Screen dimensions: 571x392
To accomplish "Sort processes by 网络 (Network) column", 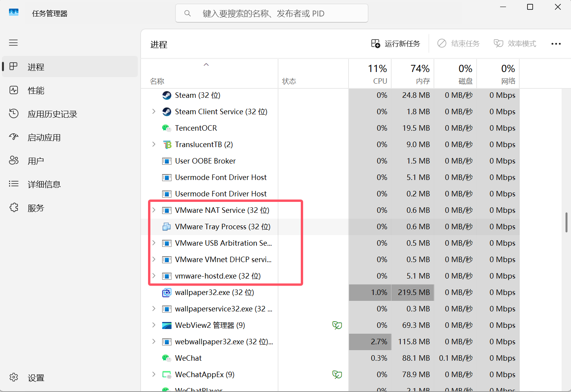I will (498, 74).
